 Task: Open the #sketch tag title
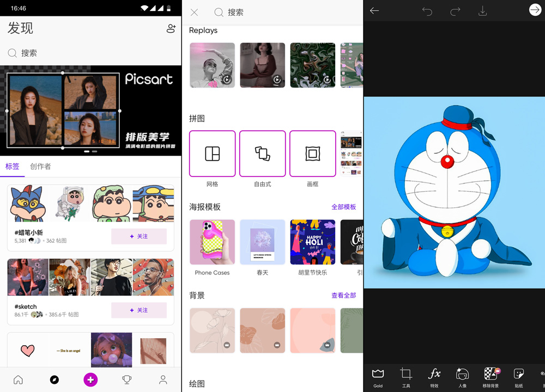click(x=26, y=307)
